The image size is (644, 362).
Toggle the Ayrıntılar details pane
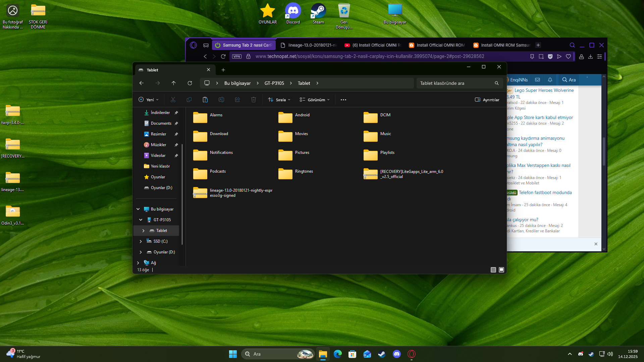[x=487, y=100]
